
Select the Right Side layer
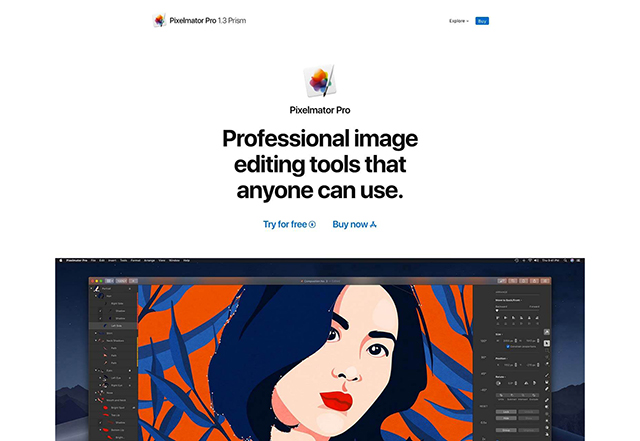113,303
